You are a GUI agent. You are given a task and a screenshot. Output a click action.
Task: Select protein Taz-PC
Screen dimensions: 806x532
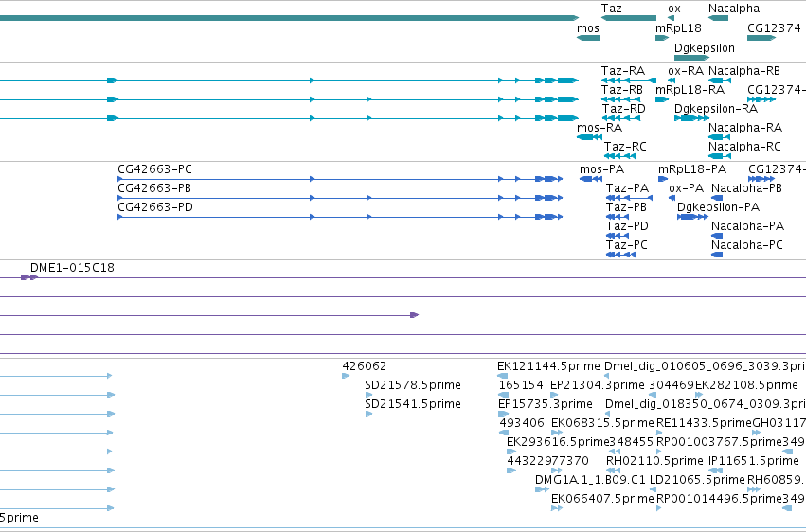coord(627,245)
